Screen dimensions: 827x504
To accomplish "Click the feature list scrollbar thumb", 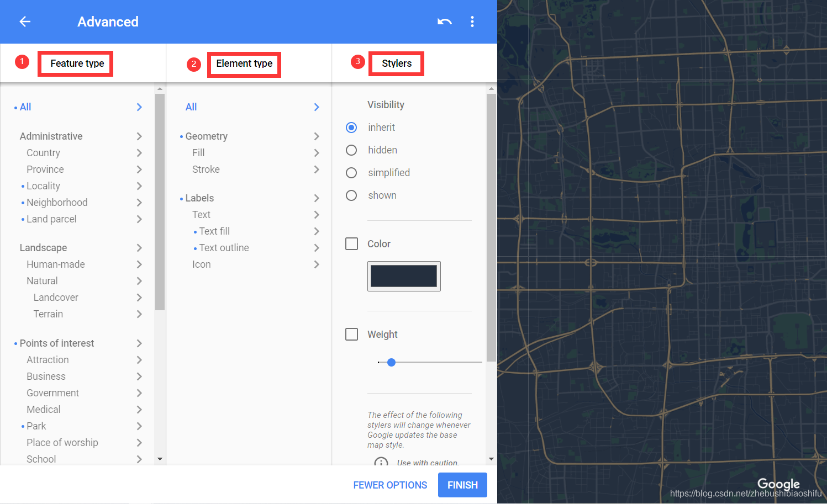I will pos(160,201).
